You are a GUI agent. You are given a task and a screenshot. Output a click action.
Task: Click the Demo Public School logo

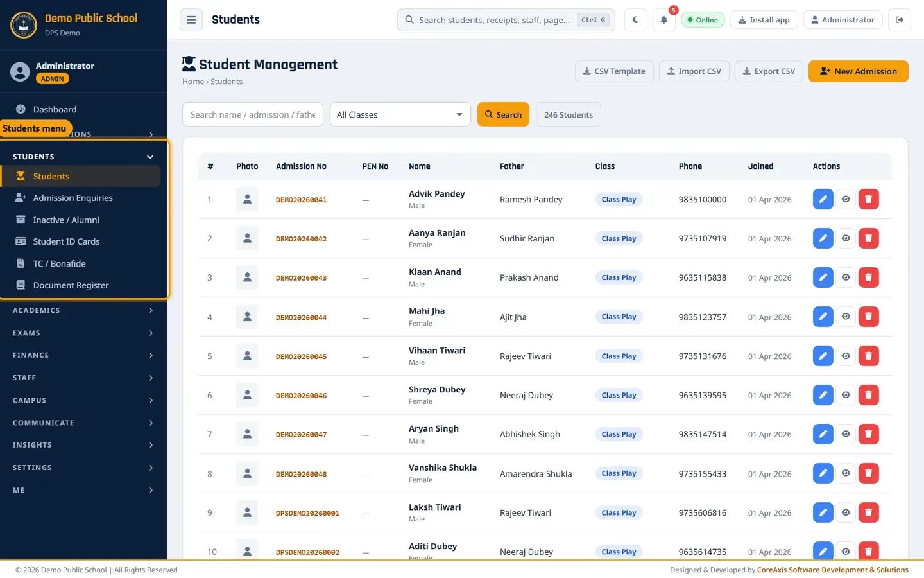(24, 25)
